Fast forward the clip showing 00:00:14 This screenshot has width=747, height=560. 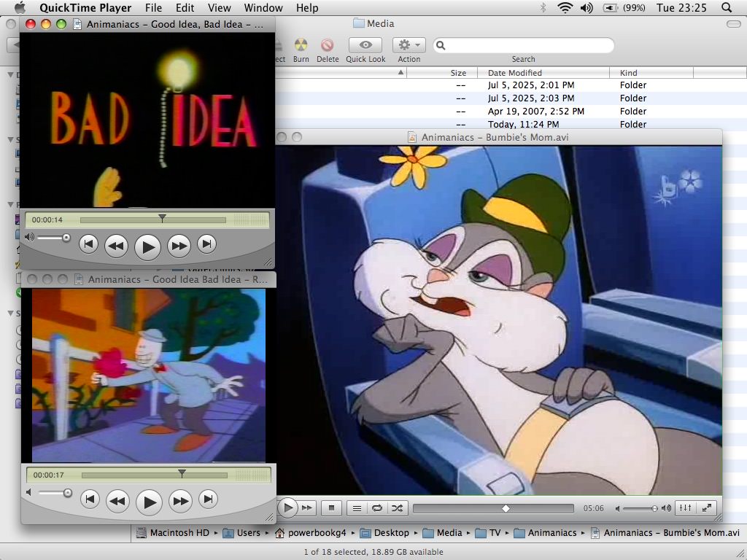point(179,246)
